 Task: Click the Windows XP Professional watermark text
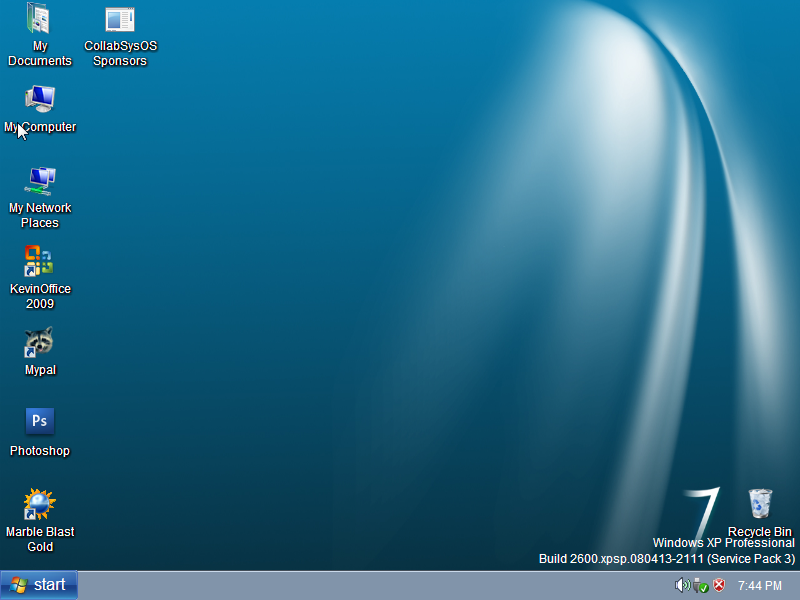[x=723, y=543]
